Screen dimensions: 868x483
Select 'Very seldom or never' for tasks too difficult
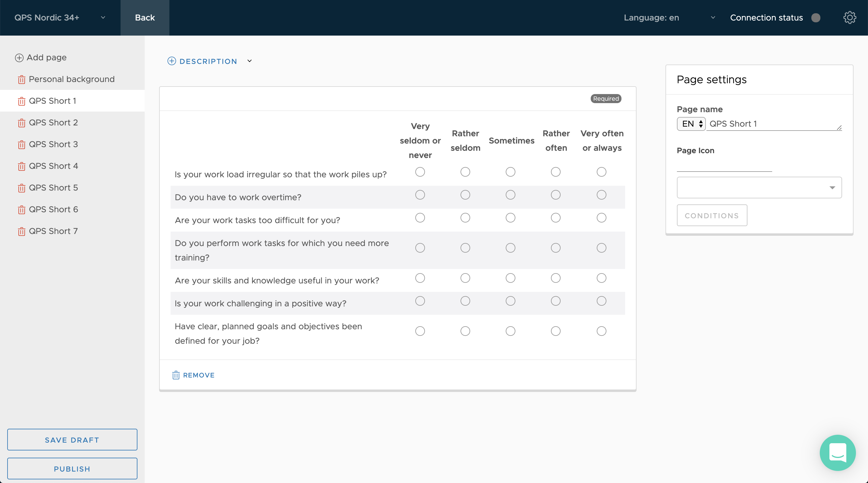(x=420, y=218)
